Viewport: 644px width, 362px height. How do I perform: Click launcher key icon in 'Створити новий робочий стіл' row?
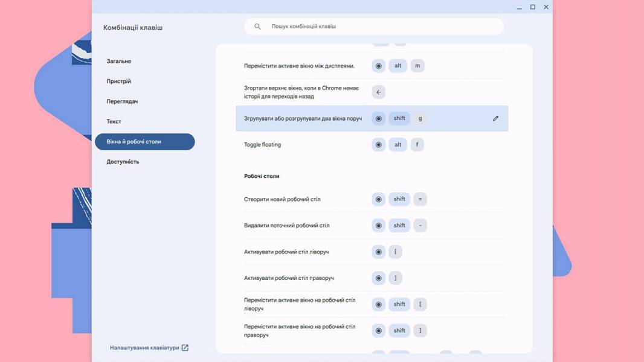pos(379,199)
